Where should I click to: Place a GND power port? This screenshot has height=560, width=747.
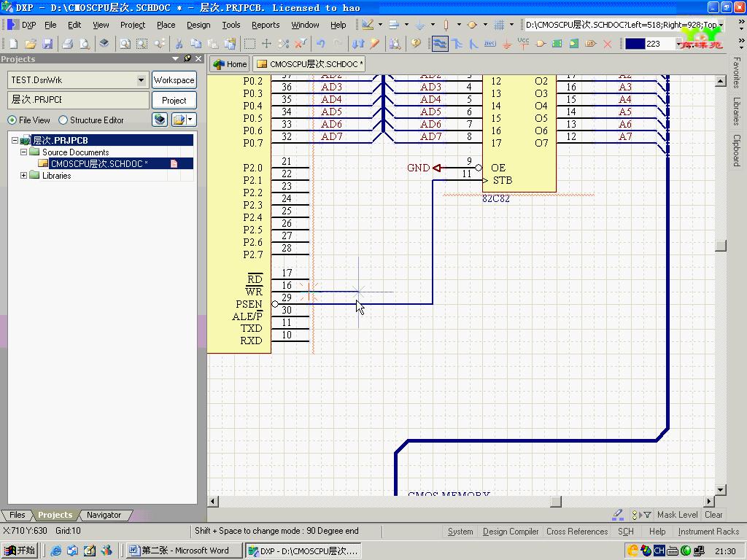click(x=507, y=44)
